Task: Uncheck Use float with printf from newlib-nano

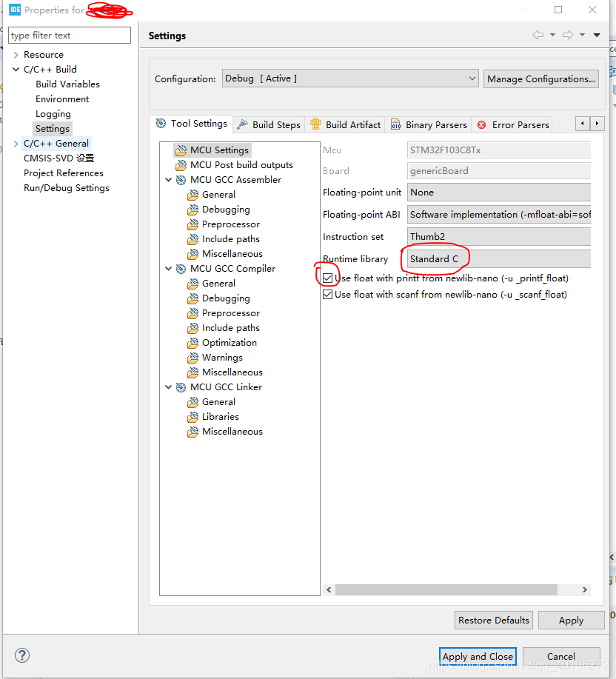Action: tap(327, 277)
